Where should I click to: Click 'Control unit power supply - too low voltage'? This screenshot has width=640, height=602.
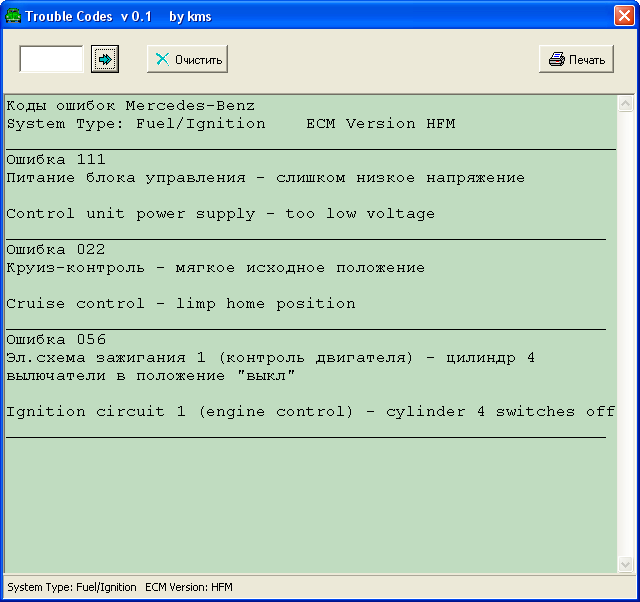[220, 214]
